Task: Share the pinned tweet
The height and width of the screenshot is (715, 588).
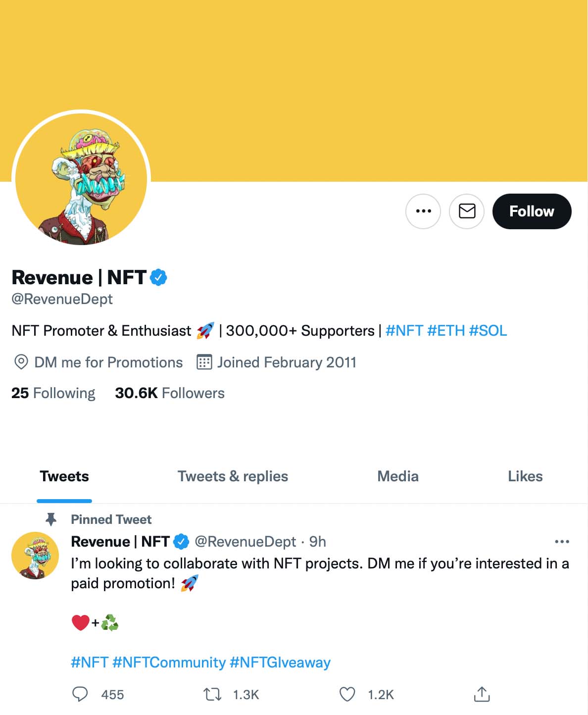Action: pyautogui.click(x=482, y=694)
